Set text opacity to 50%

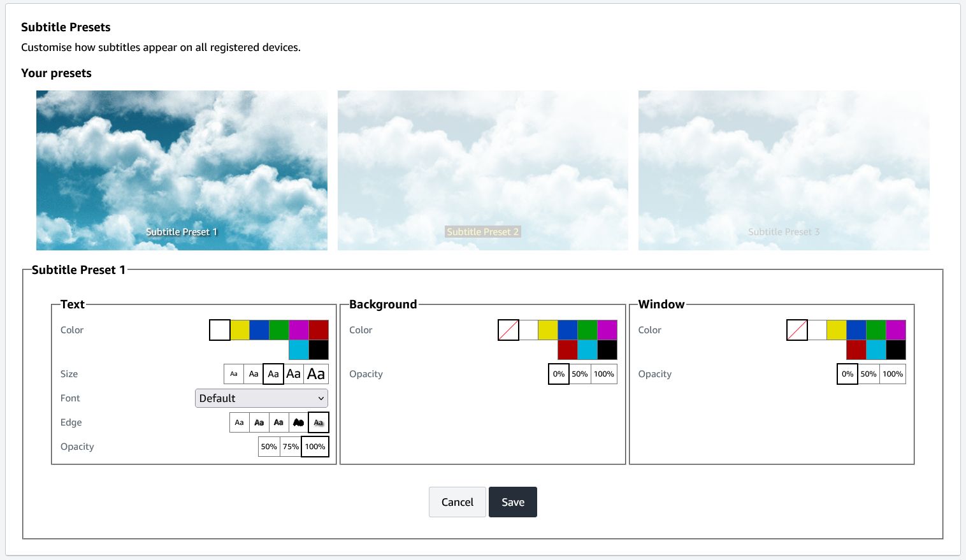pos(269,447)
